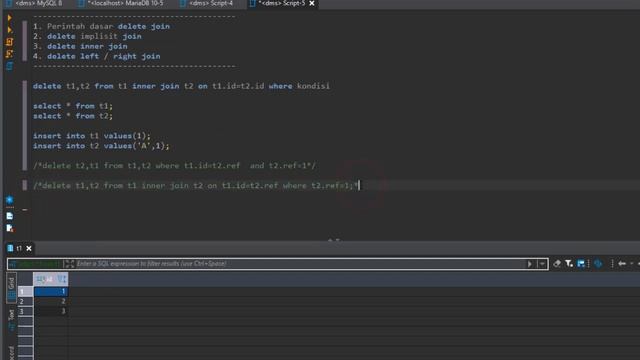Close the t1 result tab
640x360 pixels.
[x=29, y=248]
